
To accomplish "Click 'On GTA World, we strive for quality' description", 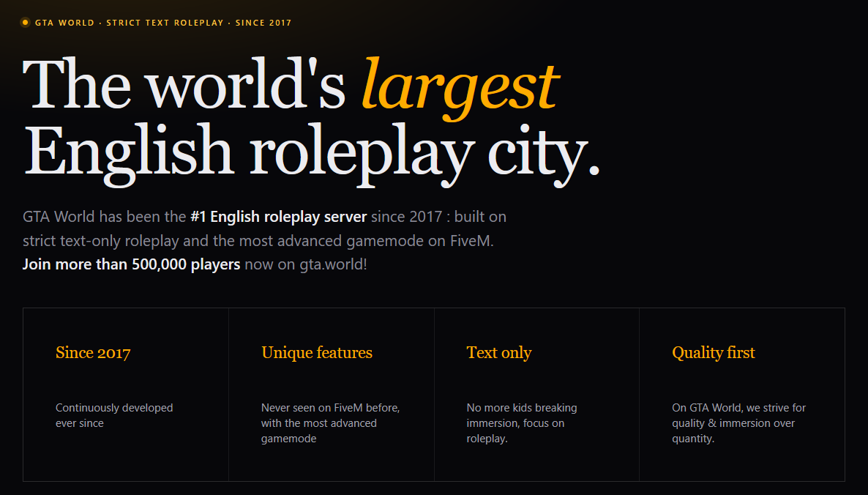I will click(x=738, y=423).
